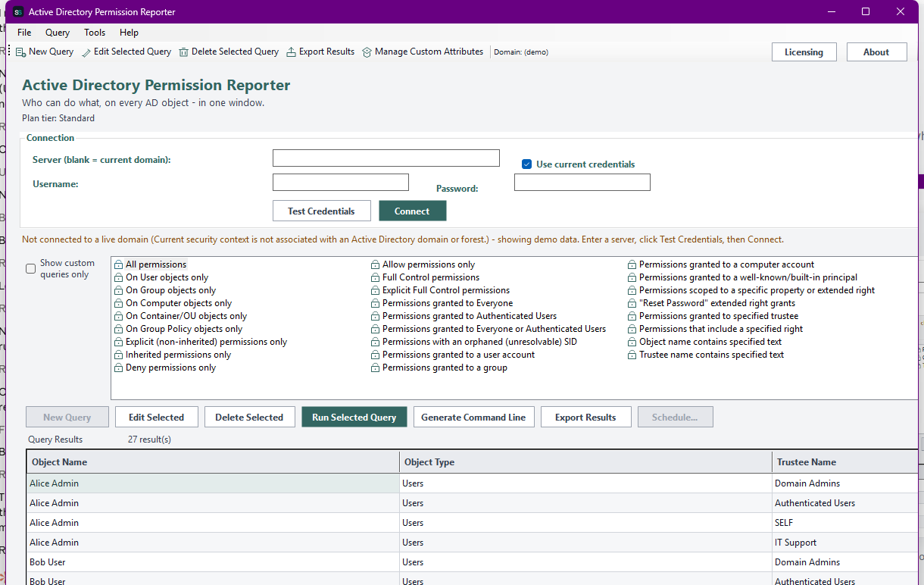Click the About button
Viewport: 924px width, 585px height.
(876, 52)
